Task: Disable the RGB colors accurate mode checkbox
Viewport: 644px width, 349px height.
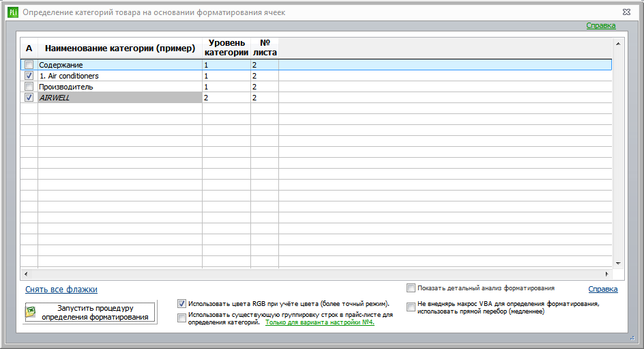Action: pyautogui.click(x=181, y=304)
